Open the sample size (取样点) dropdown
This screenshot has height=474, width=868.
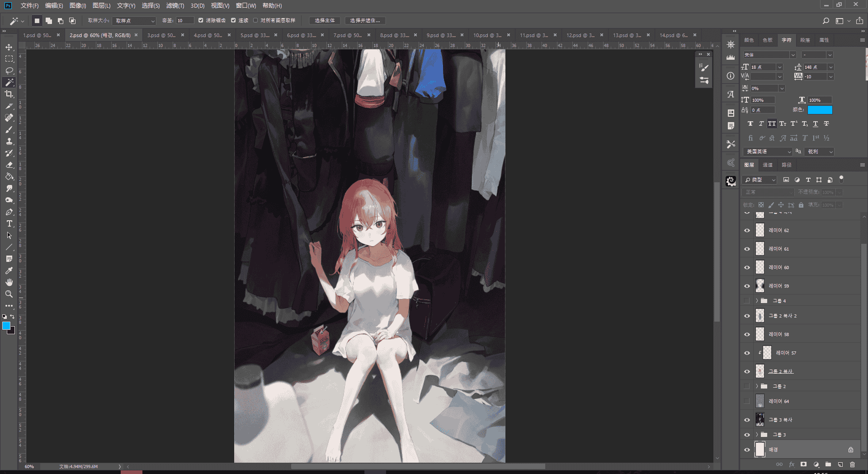[x=134, y=21]
